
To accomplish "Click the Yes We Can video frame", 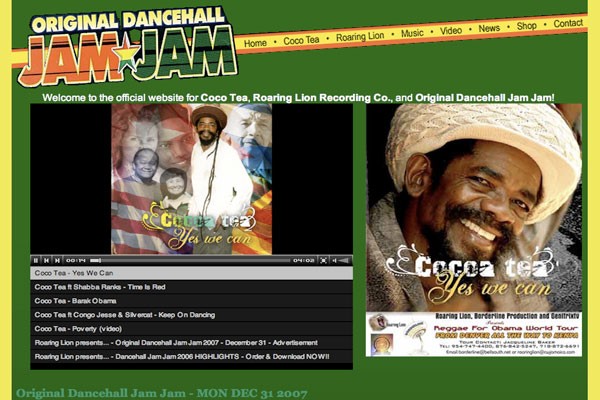I will pos(191,179).
